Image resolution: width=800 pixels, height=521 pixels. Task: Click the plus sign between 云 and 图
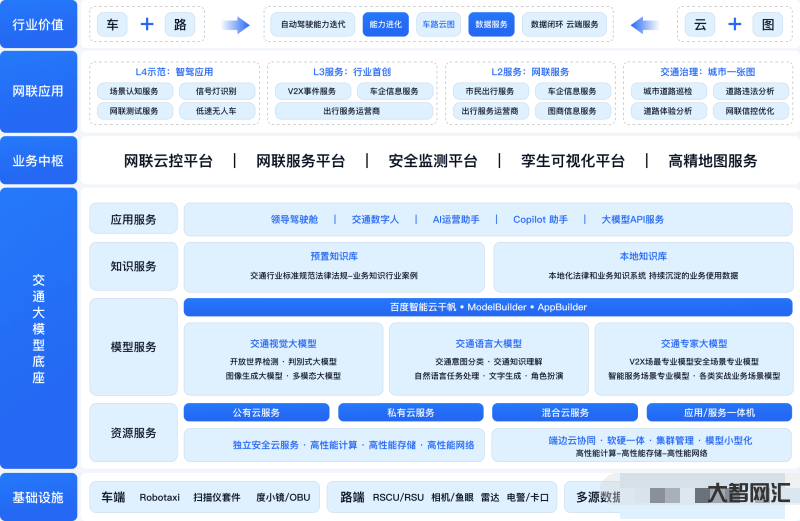point(735,24)
